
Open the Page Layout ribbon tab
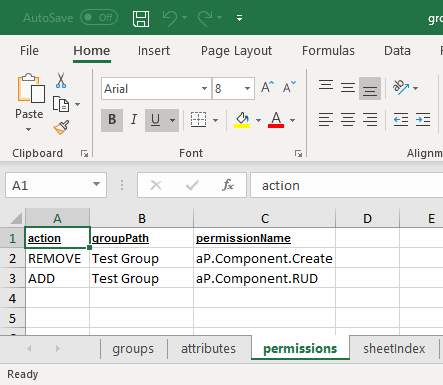(236, 51)
